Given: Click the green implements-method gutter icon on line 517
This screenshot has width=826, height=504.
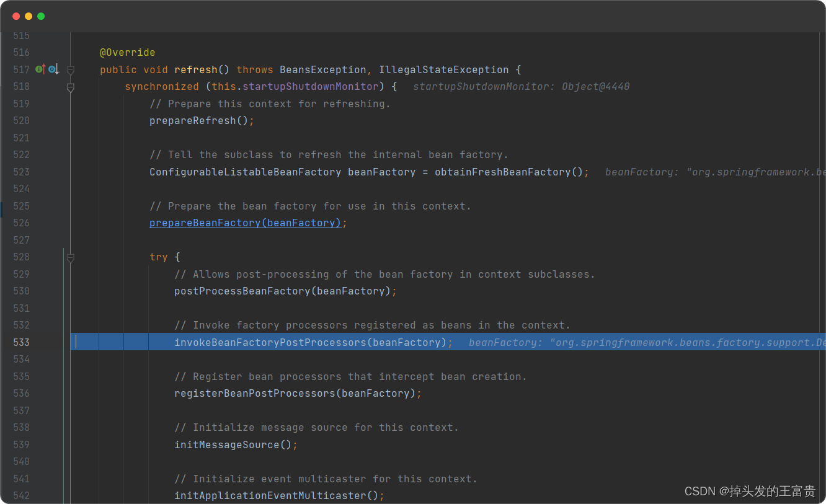Looking at the screenshot, I should [x=40, y=69].
